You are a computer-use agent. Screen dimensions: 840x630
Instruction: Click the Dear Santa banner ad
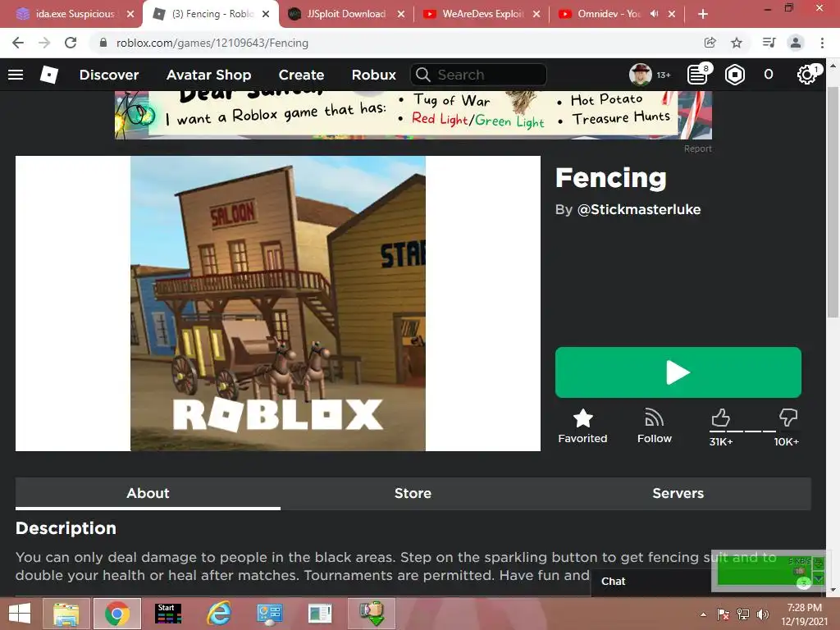413,115
